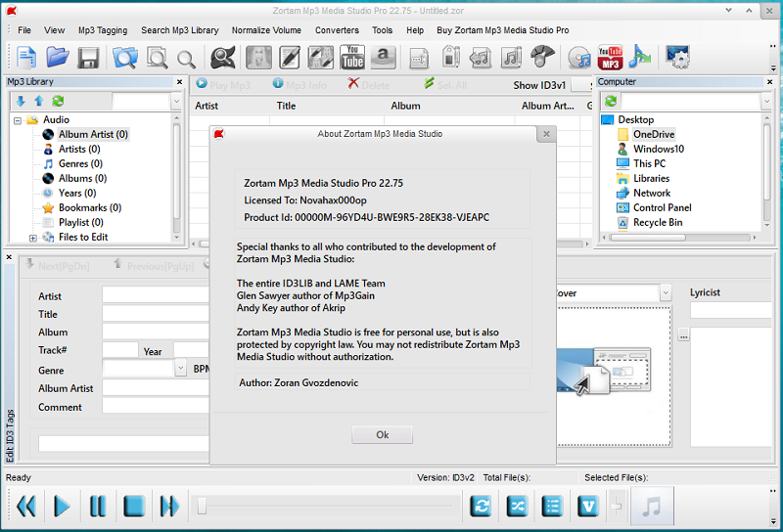This screenshot has height=532, width=783.
Task: Click the Show ID3v1 button
Action: (539, 85)
